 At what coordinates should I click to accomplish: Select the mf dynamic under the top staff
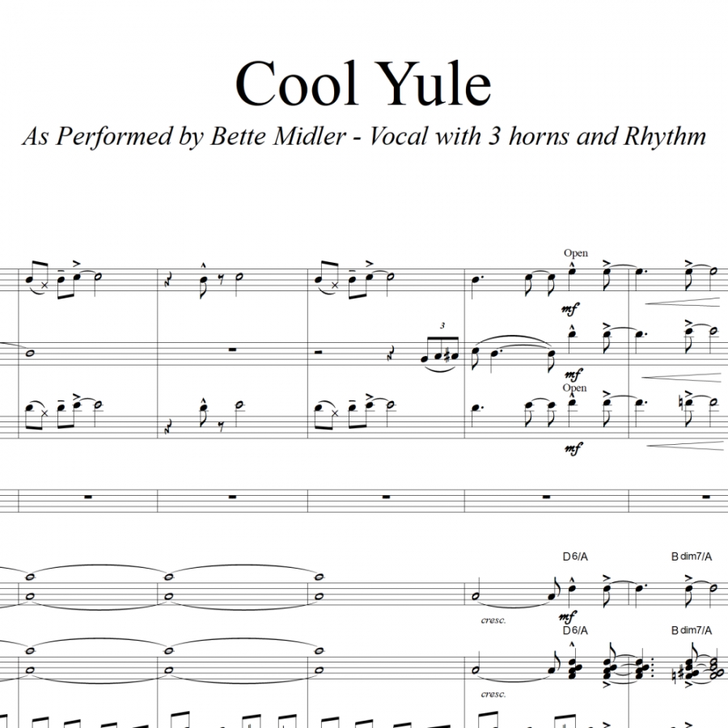tap(570, 308)
